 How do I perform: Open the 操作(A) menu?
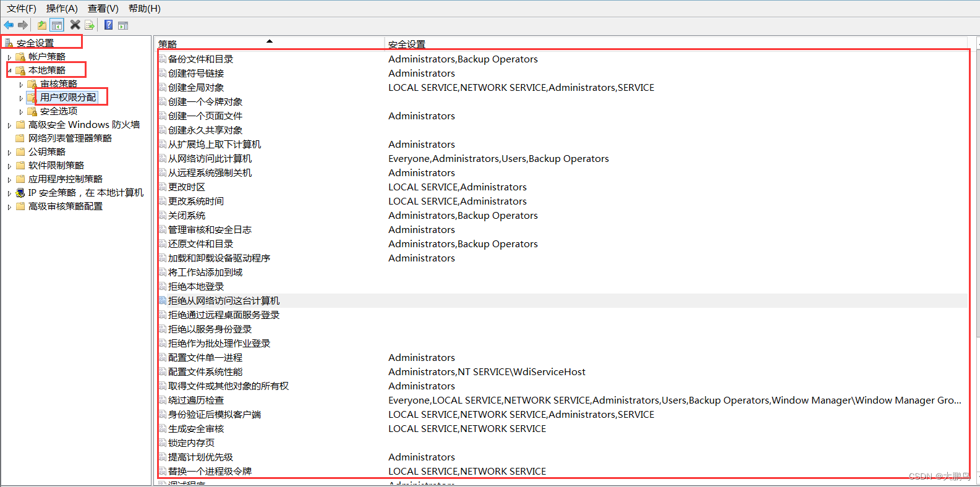pyautogui.click(x=62, y=8)
